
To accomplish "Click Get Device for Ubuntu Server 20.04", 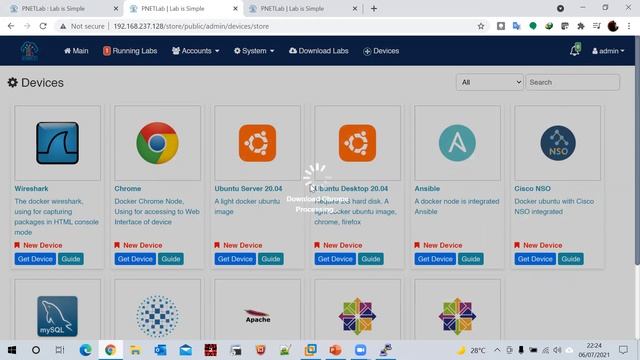I will click(x=235, y=259).
